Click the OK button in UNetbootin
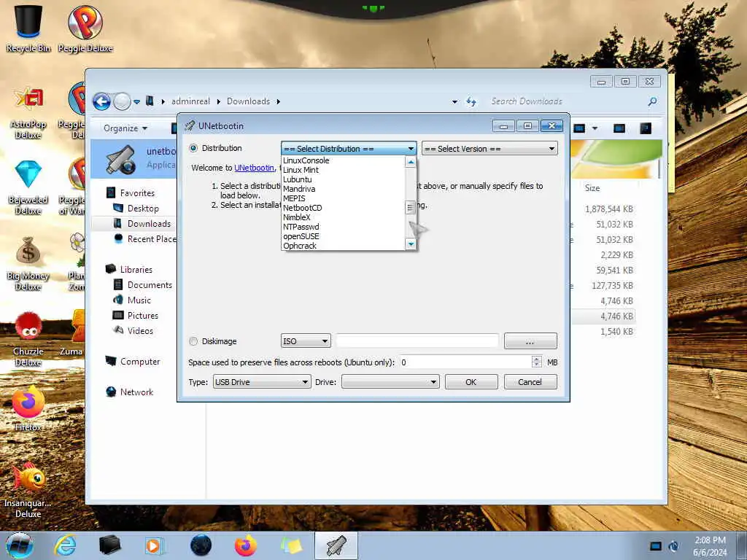This screenshot has height=560, width=747. coord(471,382)
